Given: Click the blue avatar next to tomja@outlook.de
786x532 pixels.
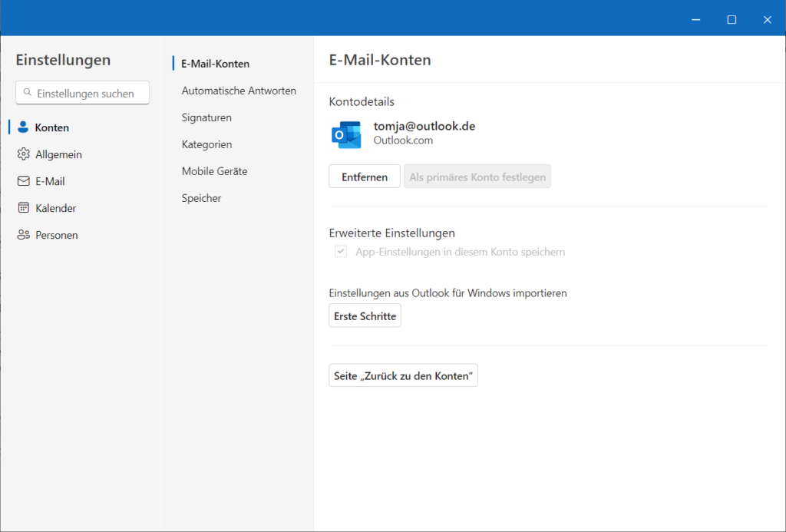Looking at the screenshot, I should pyautogui.click(x=347, y=134).
